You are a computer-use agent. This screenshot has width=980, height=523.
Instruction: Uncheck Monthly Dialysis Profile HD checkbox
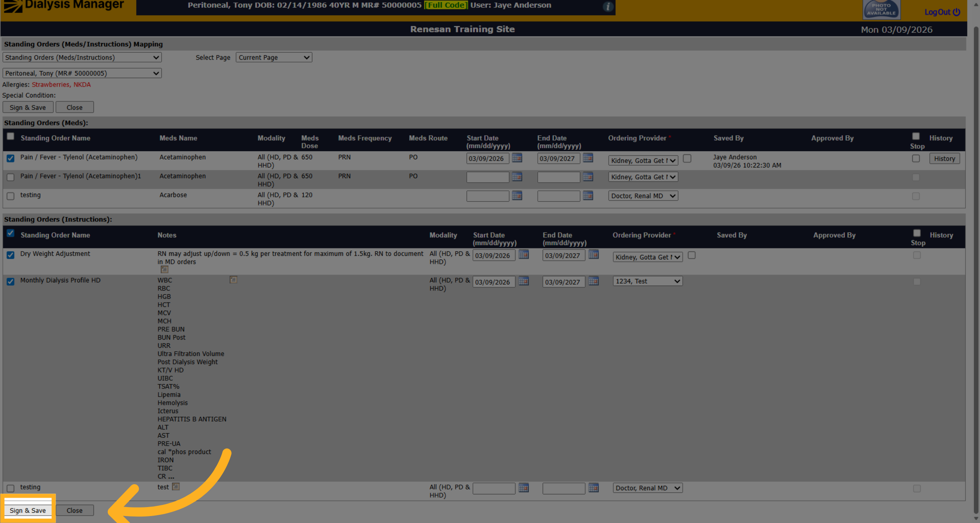(11, 282)
